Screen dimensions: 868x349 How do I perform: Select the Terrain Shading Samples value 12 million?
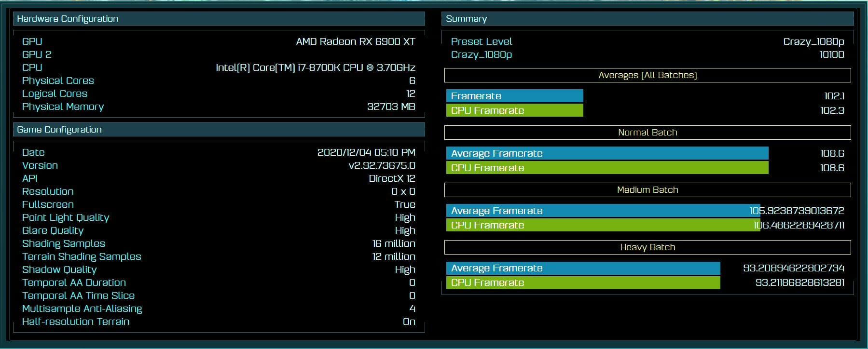(394, 256)
